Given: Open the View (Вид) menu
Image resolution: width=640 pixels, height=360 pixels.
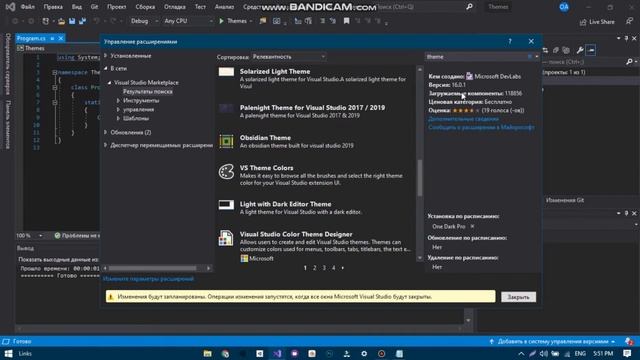Looking at the screenshot, I should tap(77, 7).
